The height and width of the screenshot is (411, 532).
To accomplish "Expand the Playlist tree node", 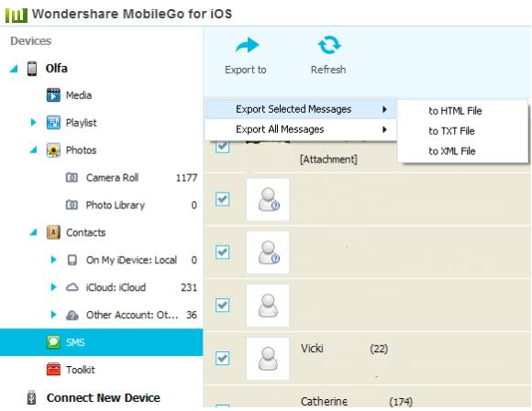I will click(x=33, y=122).
